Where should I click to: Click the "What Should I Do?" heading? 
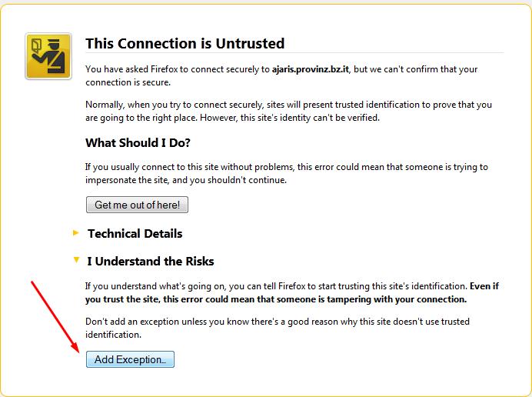[138, 143]
